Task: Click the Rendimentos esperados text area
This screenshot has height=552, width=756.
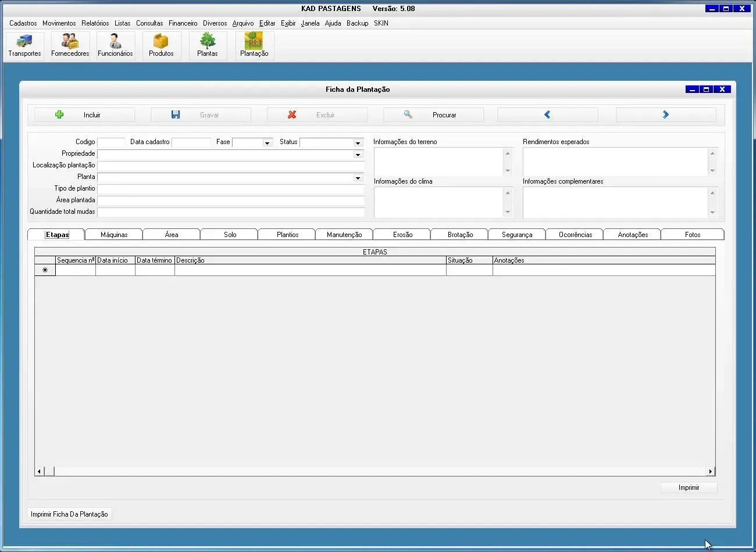Action: [616, 162]
